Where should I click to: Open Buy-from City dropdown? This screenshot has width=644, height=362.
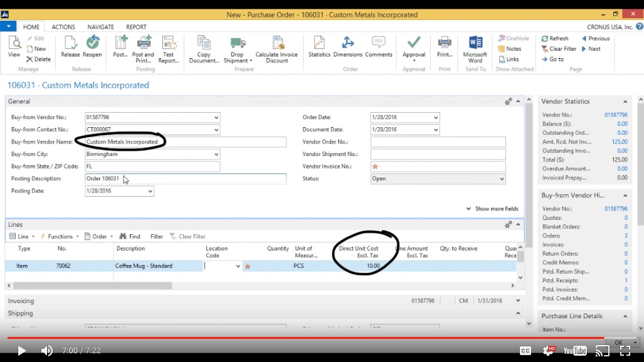216,154
